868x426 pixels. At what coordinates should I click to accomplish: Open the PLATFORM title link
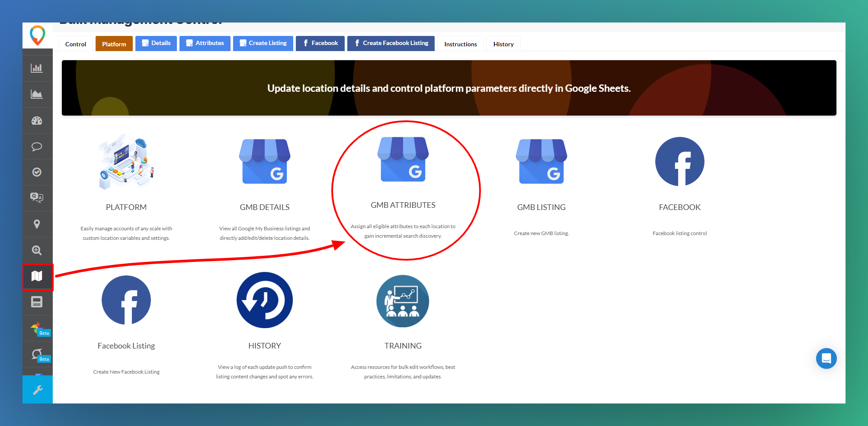point(126,207)
